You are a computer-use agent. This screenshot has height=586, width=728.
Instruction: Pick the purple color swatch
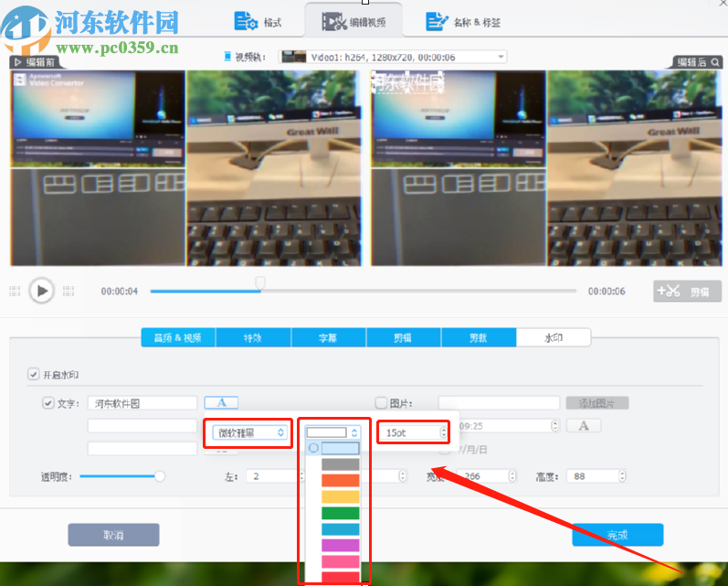(x=341, y=546)
